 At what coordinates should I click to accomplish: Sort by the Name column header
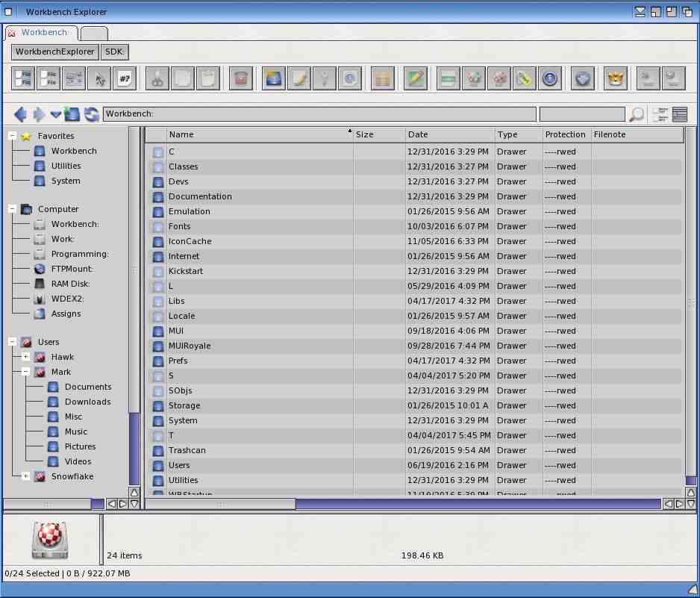260,134
